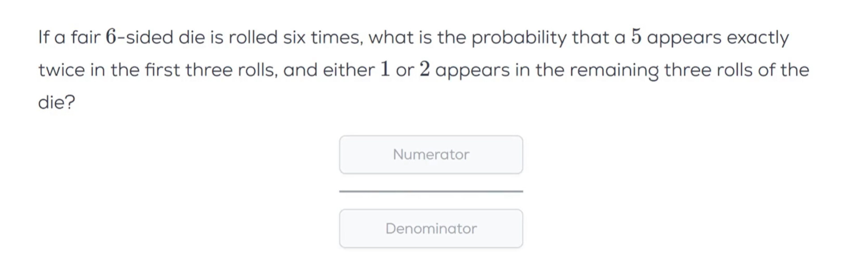Click the word "If" starting the question

[x=43, y=37]
